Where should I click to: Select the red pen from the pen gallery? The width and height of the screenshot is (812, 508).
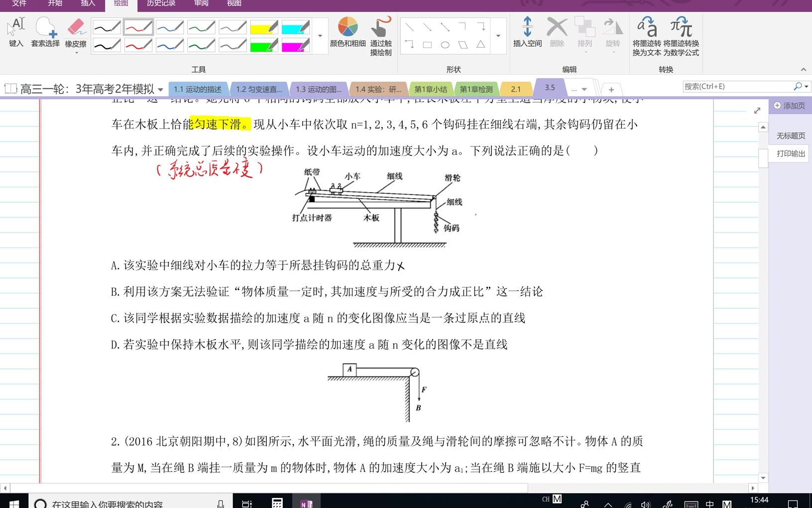pos(138,27)
